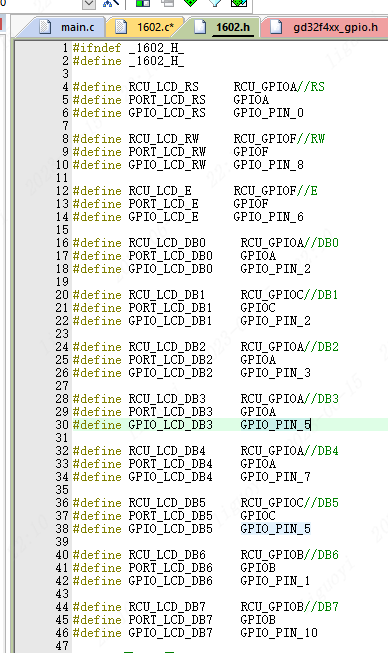Click line number 47 in the gutter
Screen dimensions: 388x653
coord(62,646)
